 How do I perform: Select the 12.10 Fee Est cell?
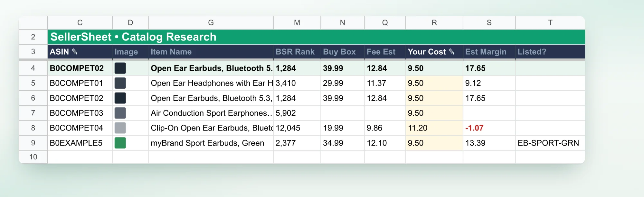(x=385, y=143)
